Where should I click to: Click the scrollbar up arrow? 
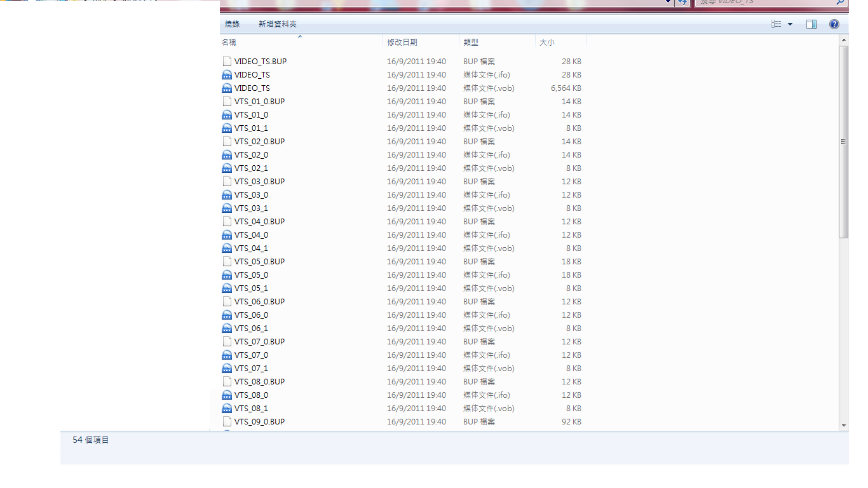click(x=844, y=40)
